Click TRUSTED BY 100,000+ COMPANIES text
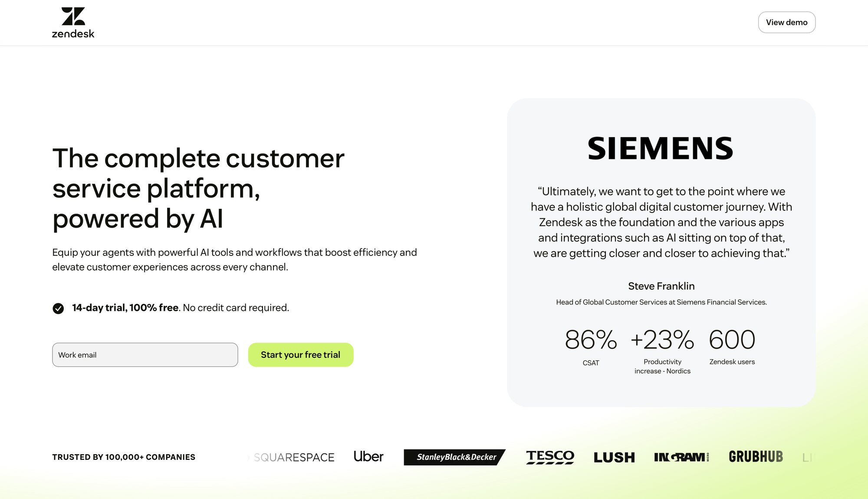This screenshot has width=868, height=499. (x=124, y=457)
